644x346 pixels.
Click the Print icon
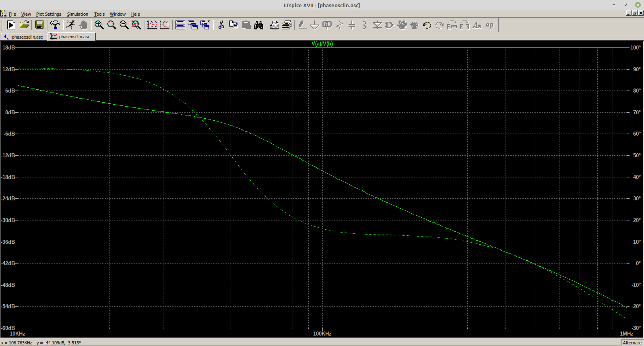coord(287,25)
